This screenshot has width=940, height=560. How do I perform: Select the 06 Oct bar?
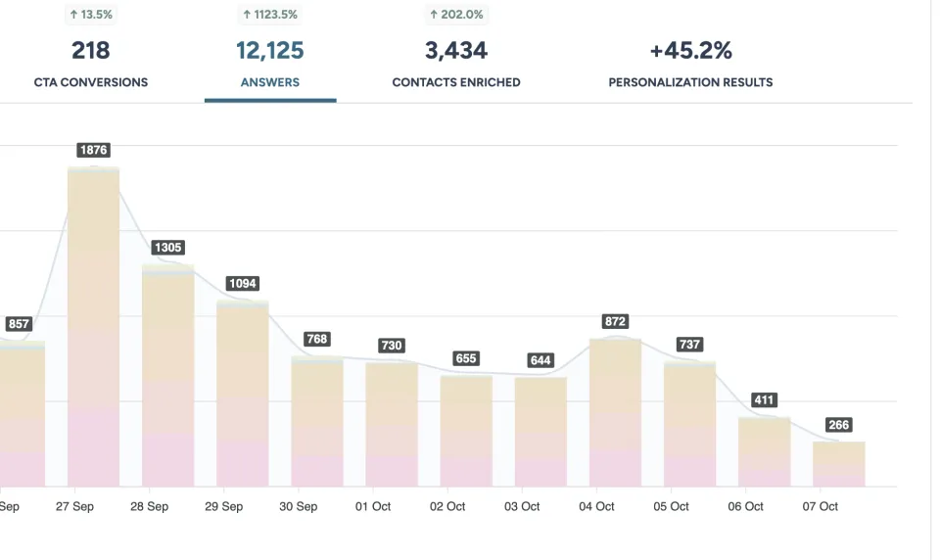coord(765,451)
